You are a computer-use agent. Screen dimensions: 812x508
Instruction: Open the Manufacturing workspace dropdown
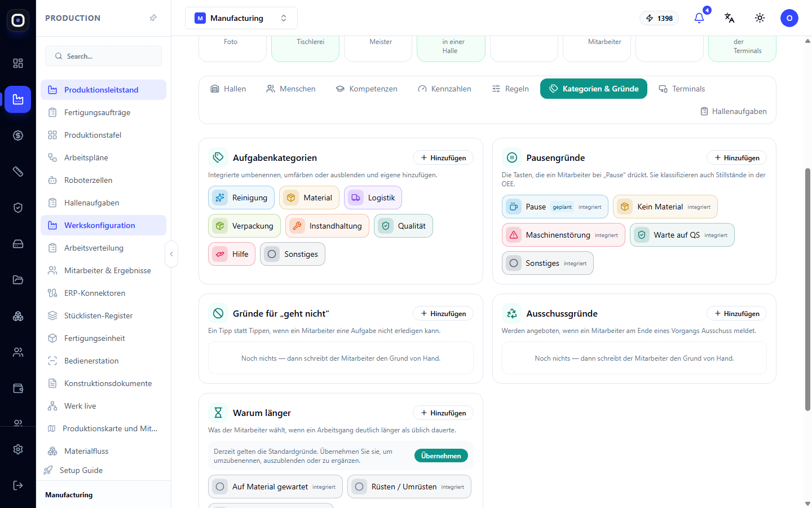pos(241,18)
